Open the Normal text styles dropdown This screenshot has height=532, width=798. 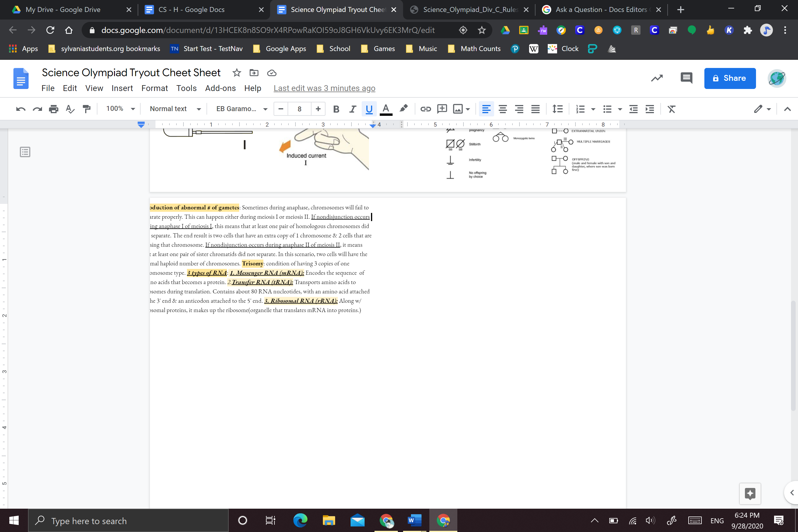pos(175,109)
